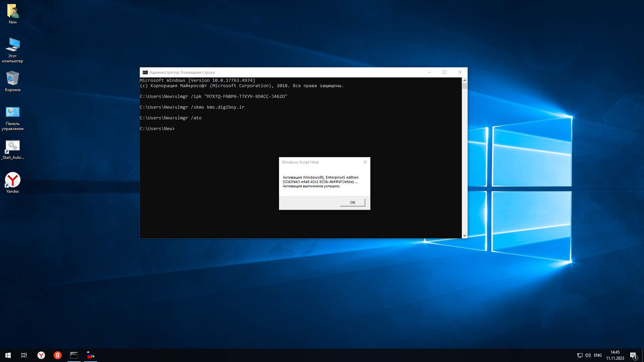Click Yandex browser taskbar icon

[x=41, y=355]
